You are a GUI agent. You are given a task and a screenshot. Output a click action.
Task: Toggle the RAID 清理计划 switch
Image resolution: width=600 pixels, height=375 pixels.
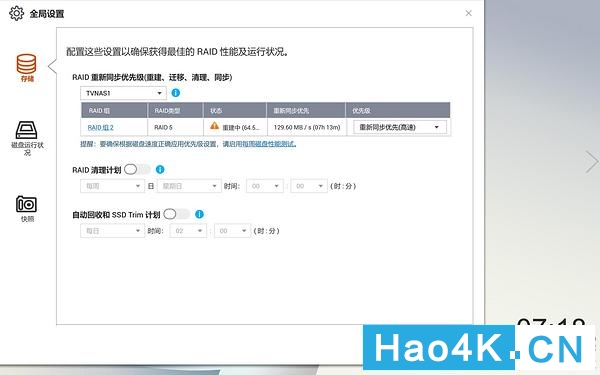[x=137, y=169]
